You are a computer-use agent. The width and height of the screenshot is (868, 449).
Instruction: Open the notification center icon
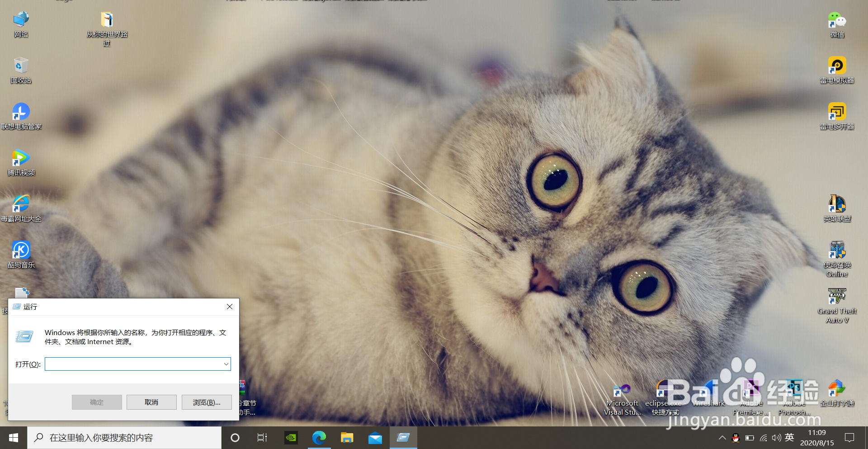point(849,438)
